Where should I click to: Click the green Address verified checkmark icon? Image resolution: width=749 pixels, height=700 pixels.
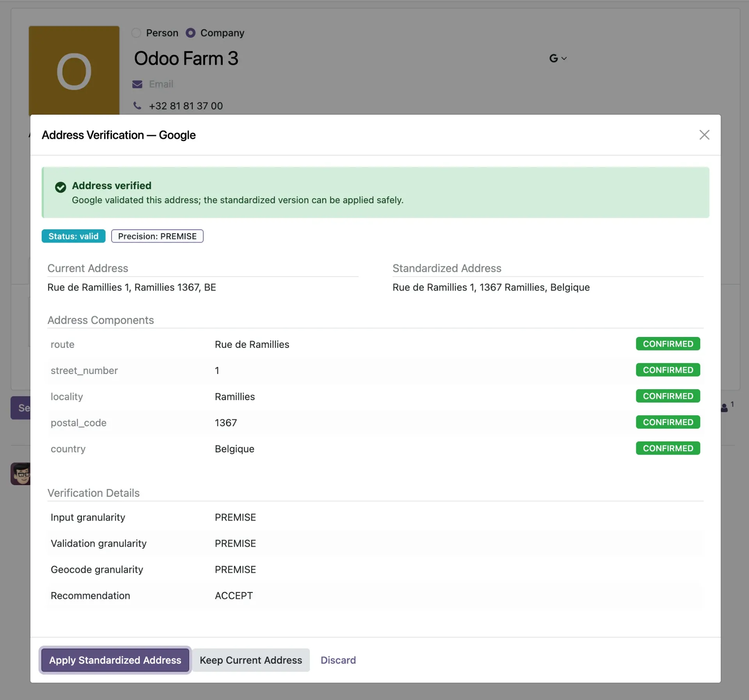point(60,187)
